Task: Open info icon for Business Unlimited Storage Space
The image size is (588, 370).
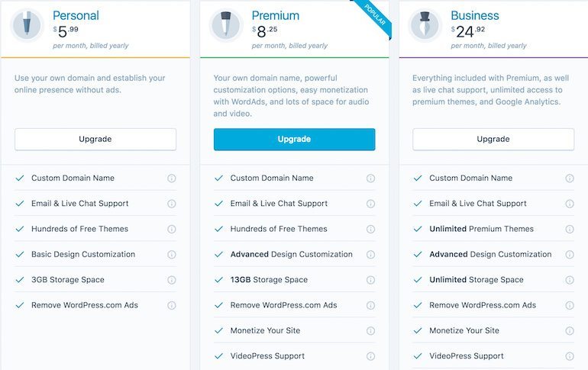Action: coord(570,280)
